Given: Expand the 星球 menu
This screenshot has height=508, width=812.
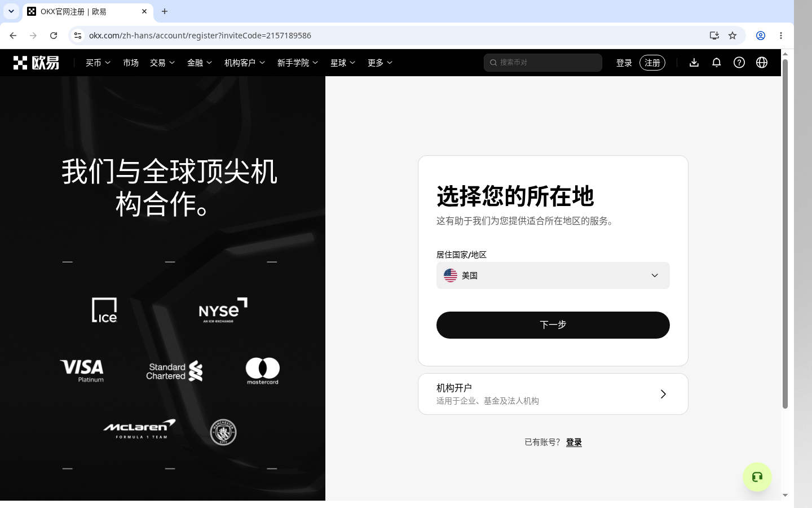Looking at the screenshot, I should 343,63.
